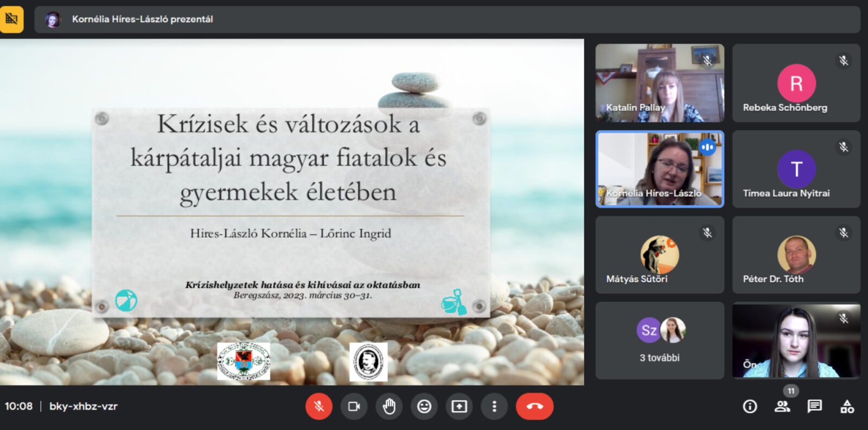Leave the call with red hang-up button
868x430 pixels.
pyautogui.click(x=534, y=406)
